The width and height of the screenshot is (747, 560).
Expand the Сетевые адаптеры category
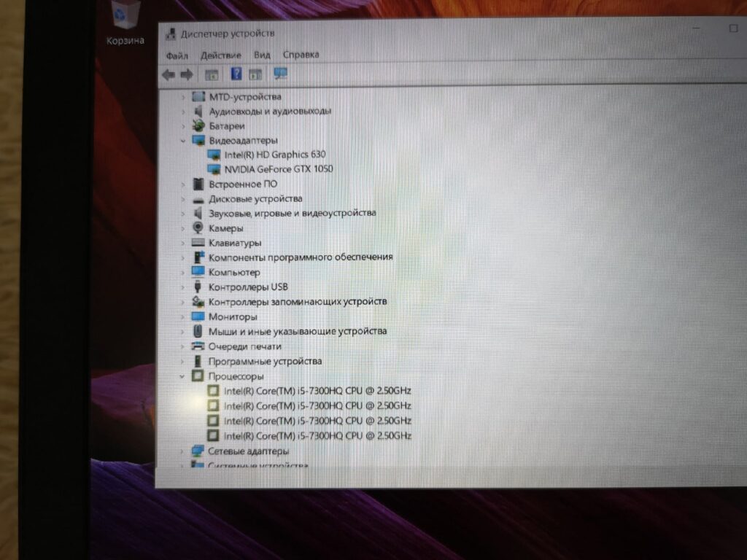[183, 451]
